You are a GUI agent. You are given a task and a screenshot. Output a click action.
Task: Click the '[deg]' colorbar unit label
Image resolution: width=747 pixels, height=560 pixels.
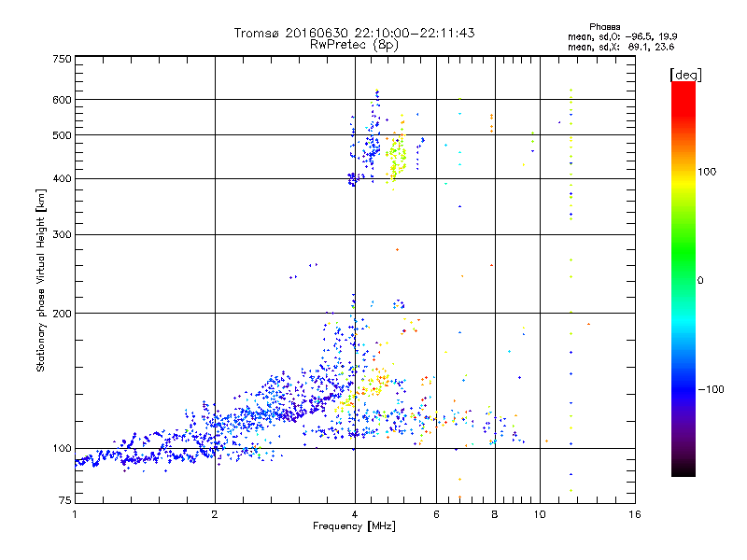click(685, 75)
